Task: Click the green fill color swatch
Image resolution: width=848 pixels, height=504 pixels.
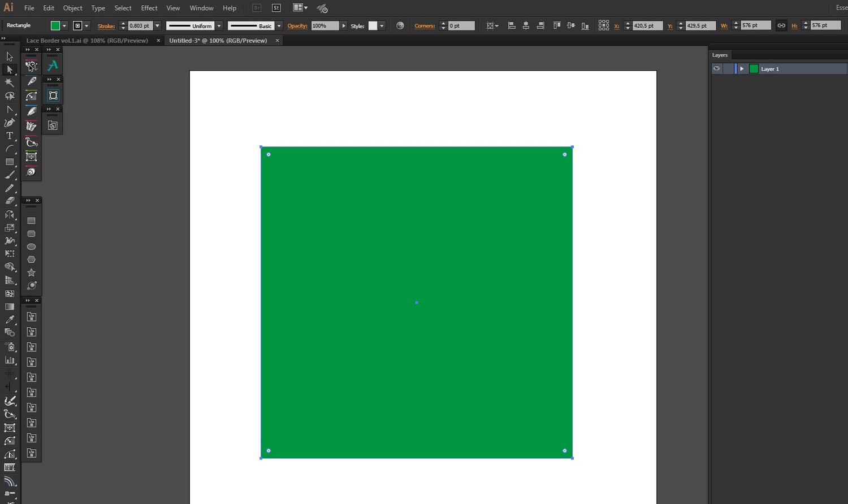Action: click(x=55, y=26)
